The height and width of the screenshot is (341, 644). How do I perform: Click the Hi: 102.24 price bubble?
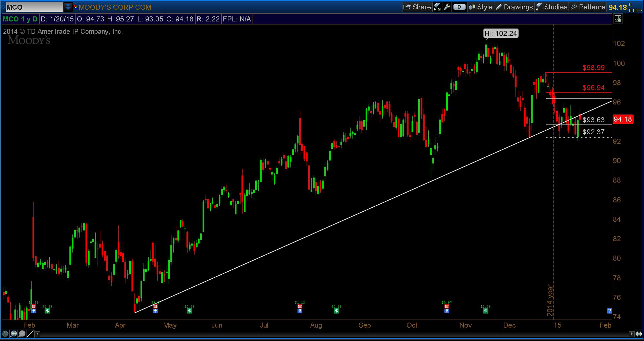(501, 33)
